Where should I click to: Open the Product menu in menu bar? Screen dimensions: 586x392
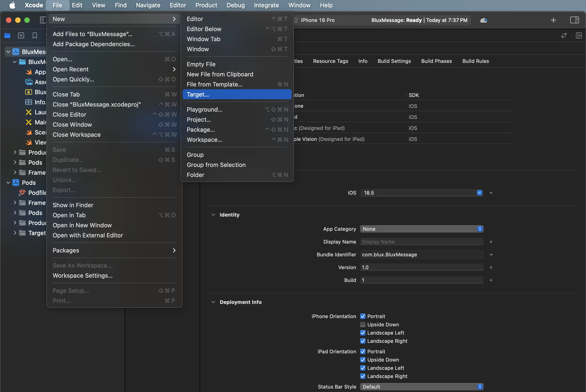[x=206, y=5]
